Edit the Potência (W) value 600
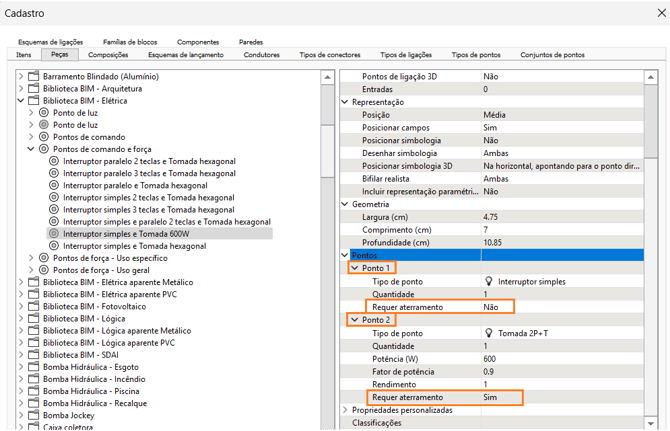The height and width of the screenshot is (431, 670). coord(490,359)
